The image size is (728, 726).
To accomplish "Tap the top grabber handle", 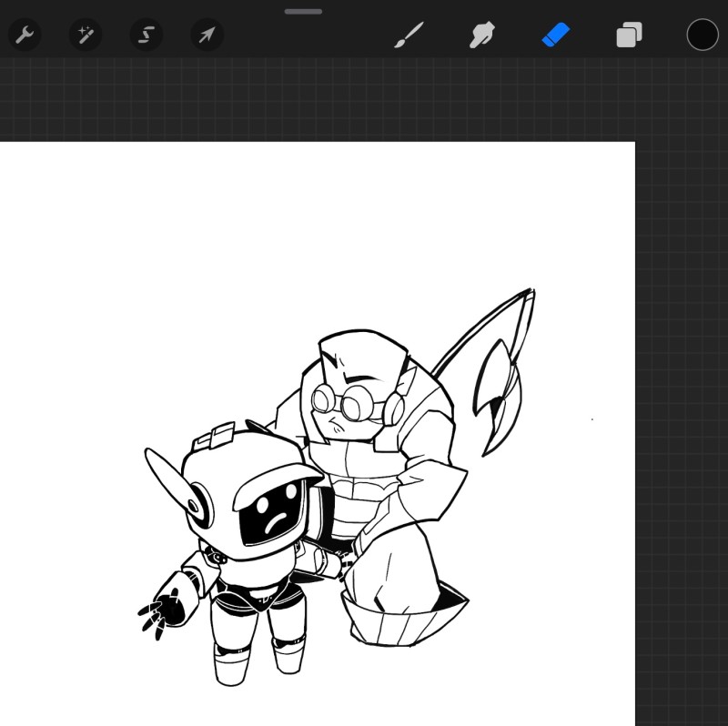I will coord(303,12).
